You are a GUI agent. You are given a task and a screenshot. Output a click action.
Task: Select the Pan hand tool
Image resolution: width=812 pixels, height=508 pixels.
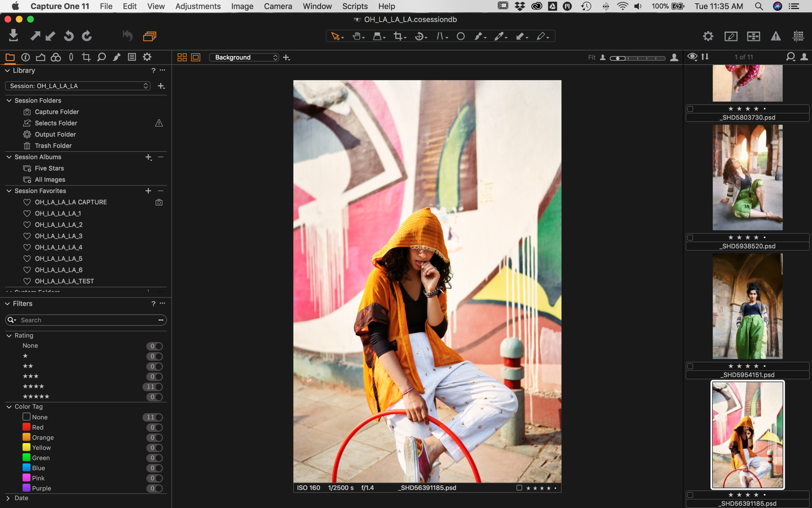[x=358, y=36]
